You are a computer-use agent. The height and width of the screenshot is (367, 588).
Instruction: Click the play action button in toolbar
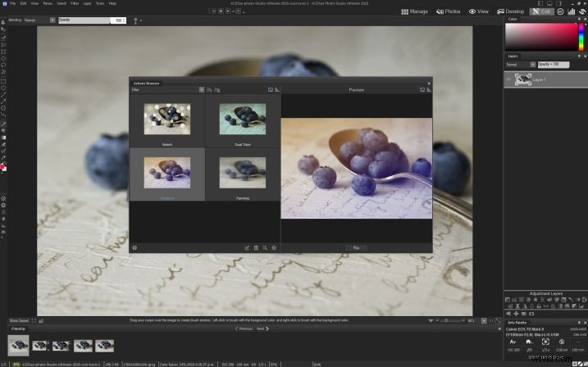pos(228,11)
